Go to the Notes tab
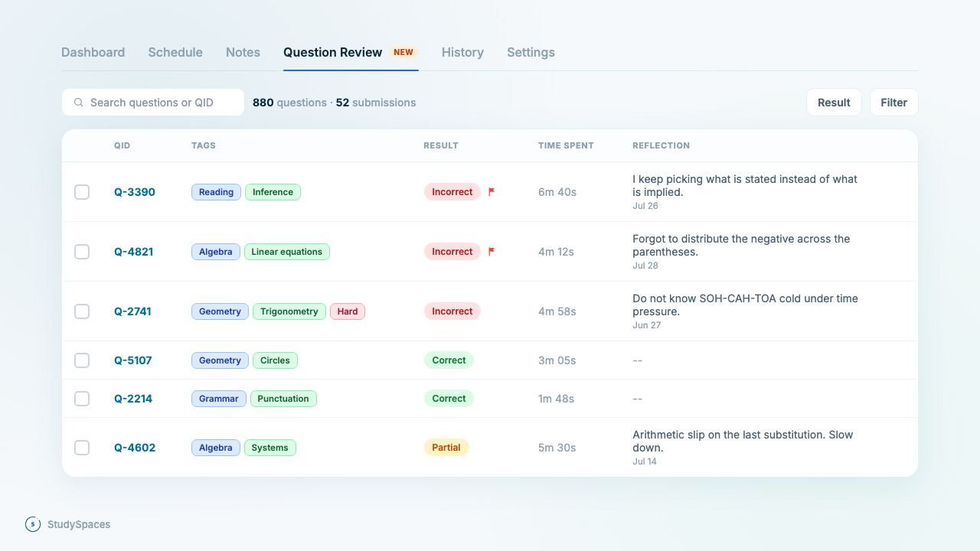 [x=243, y=52]
